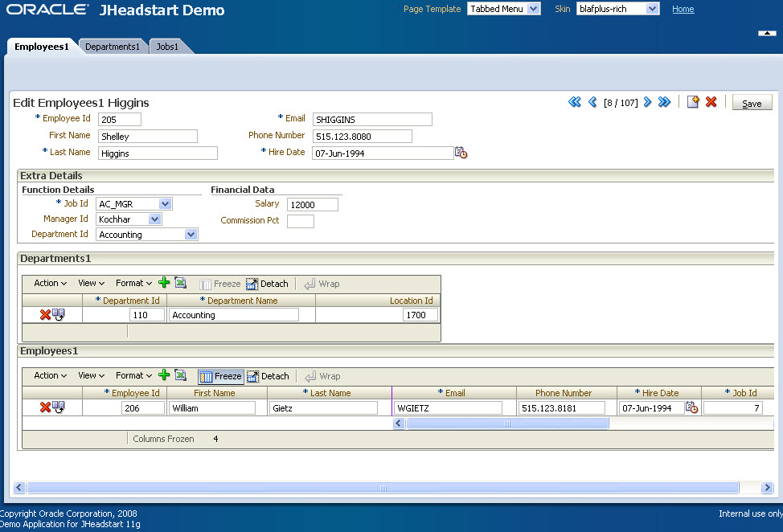This screenshot has width=783, height=532.
Task: Open Format menu in Employees1 table toolbar
Action: click(133, 375)
